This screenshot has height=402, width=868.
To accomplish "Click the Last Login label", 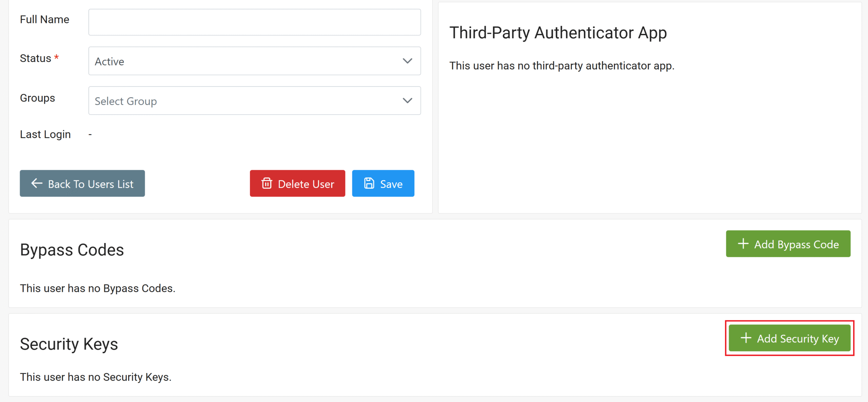I will [x=45, y=134].
